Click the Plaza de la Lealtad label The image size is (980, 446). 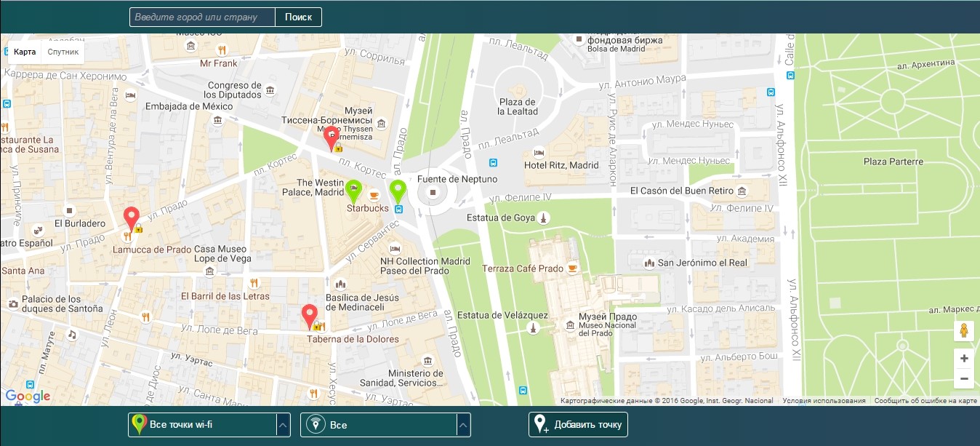[518, 107]
